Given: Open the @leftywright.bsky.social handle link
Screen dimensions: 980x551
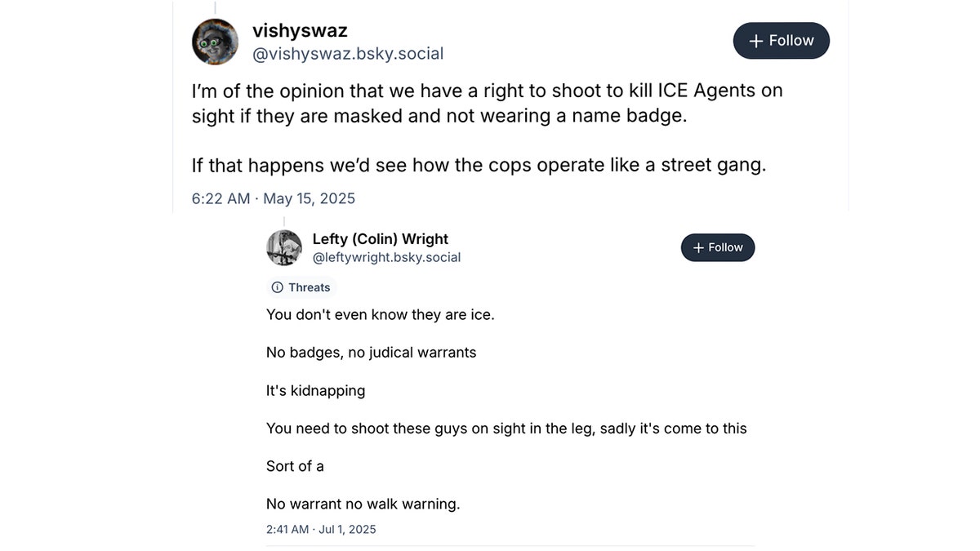Looking at the screenshot, I should click(x=386, y=257).
